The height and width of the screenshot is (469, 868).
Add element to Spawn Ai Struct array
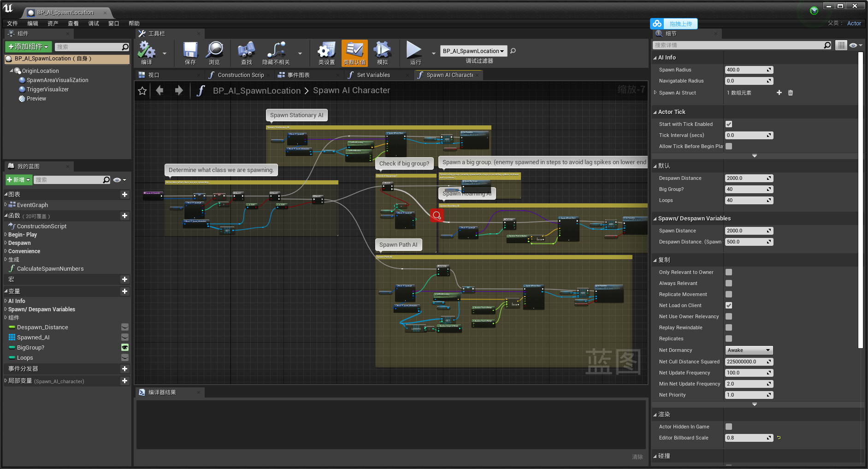click(x=779, y=93)
